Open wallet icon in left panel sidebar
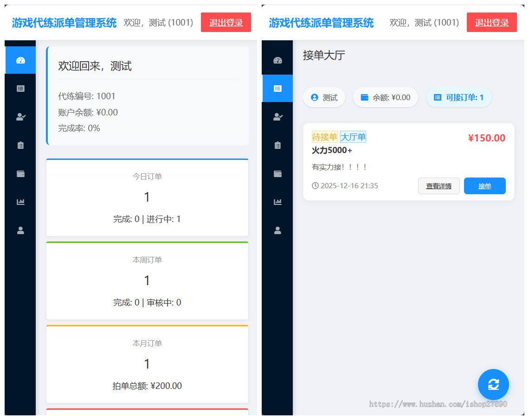This screenshot has width=529, height=420. [20, 174]
